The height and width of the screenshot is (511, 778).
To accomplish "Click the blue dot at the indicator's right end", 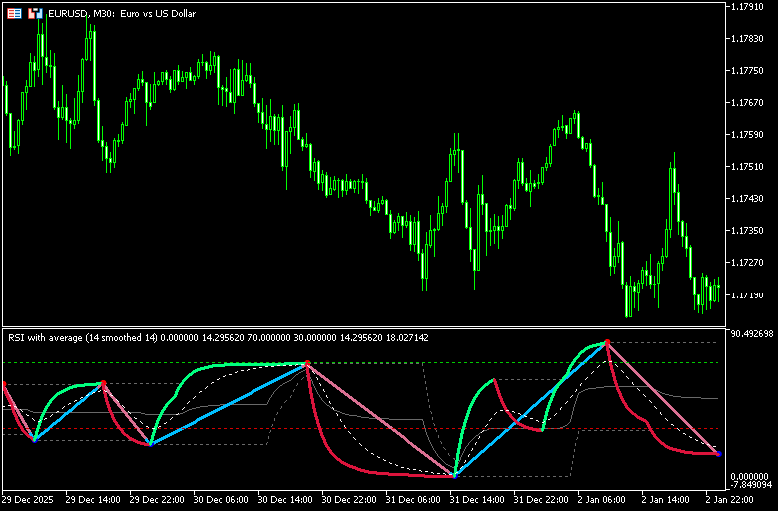I will point(718,455).
